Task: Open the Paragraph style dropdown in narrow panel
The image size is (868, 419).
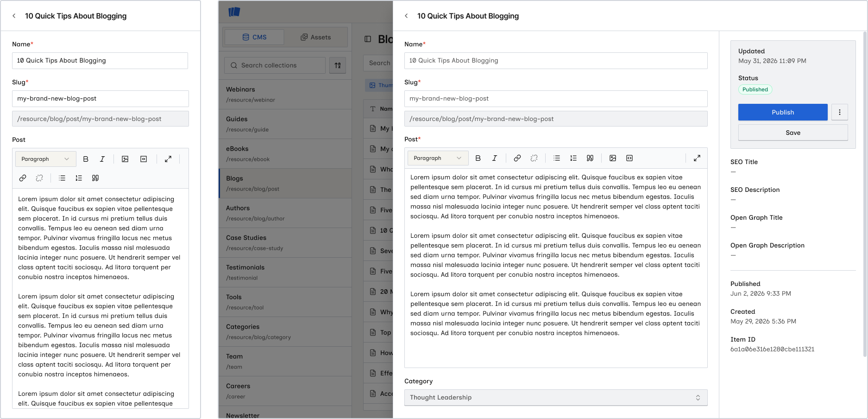Action: coord(45,159)
